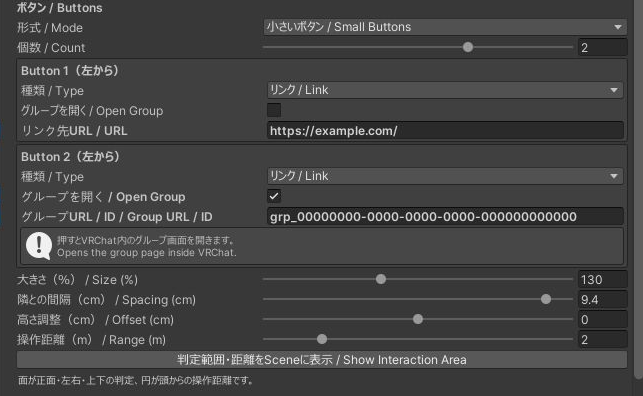Viewport: 643px width, 396px height.
Task: Click Button 2's bold Open Group label
Action: click(103, 197)
